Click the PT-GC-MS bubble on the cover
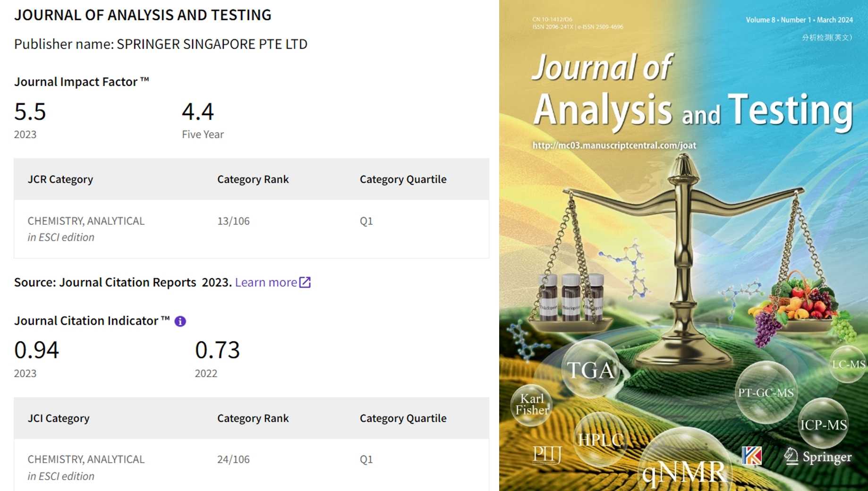868x491 pixels. pos(766,392)
